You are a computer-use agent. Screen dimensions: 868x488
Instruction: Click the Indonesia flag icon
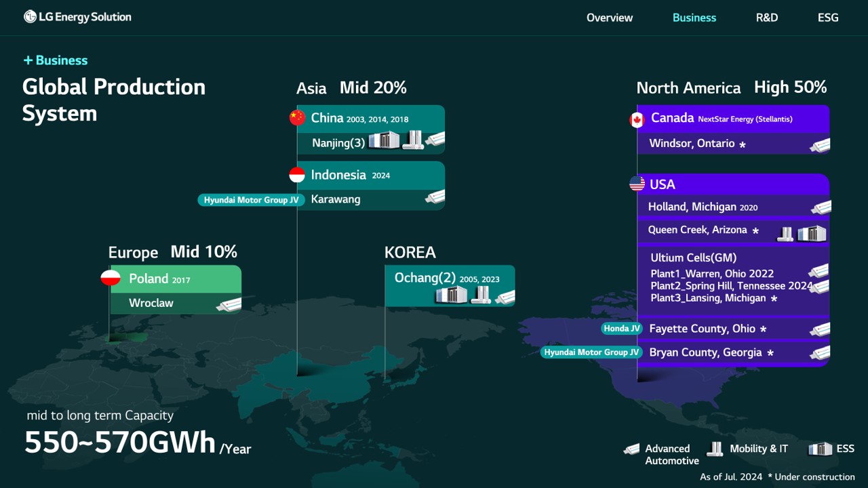point(297,175)
